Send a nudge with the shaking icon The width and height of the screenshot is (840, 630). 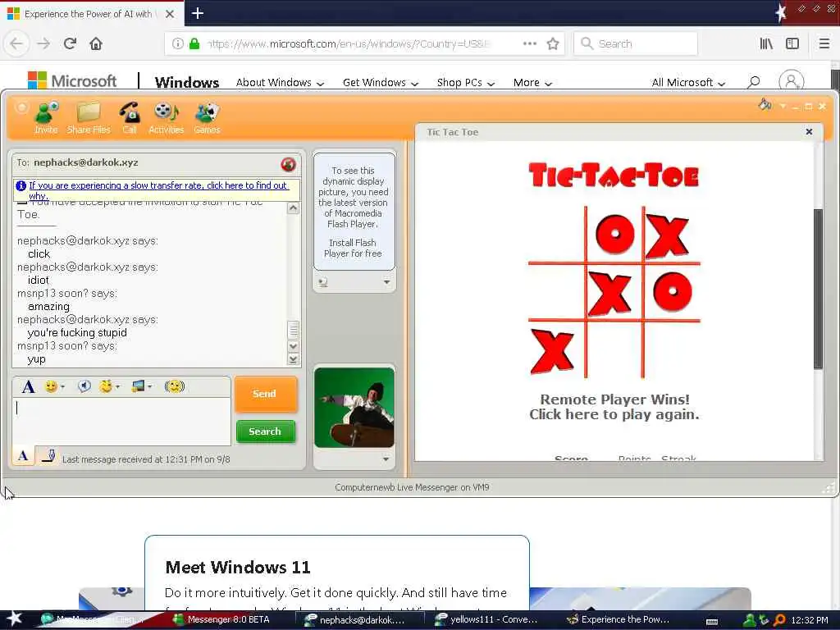coord(175,386)
